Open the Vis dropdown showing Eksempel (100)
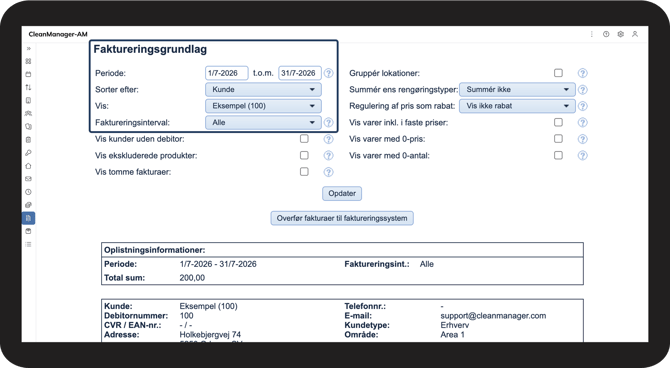The height and width of the screenshot is (368, 670). click(263, 106)
